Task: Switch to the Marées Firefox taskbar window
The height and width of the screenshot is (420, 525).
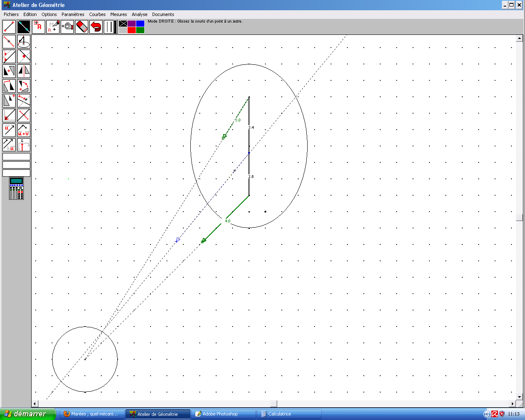Action: 92,414
